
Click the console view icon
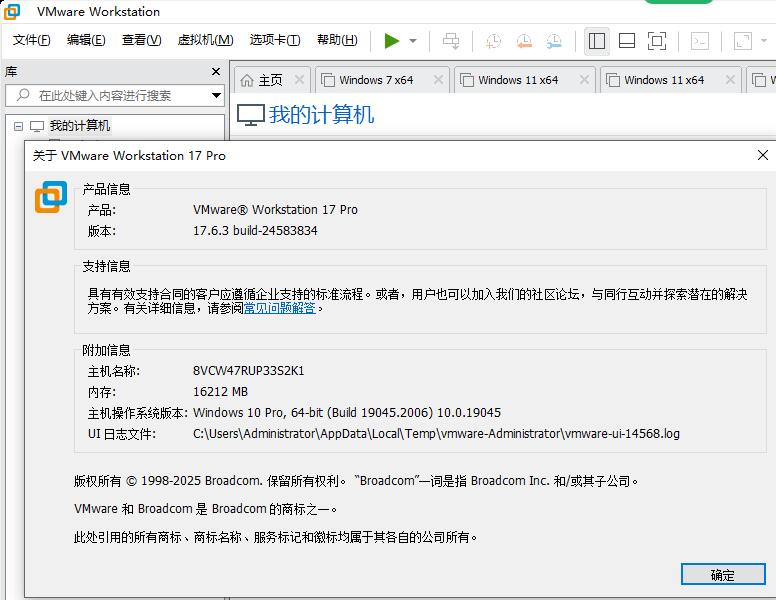(700, 41)
